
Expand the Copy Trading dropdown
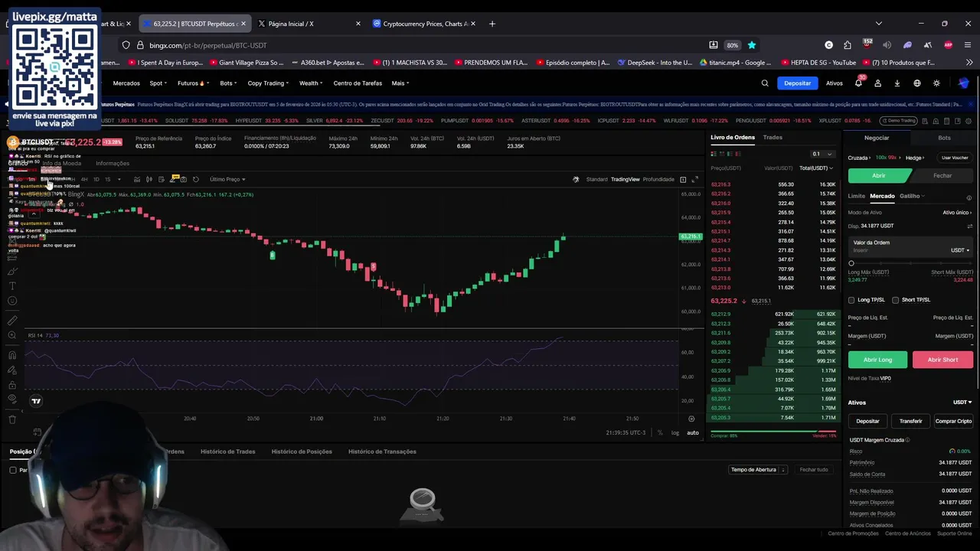pyautogui.click(x=268, y=83)
